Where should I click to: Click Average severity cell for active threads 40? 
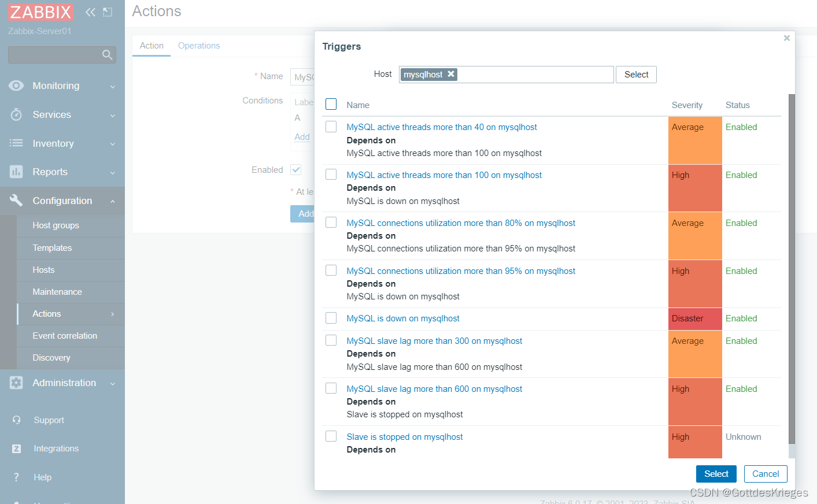coord(695,140)
